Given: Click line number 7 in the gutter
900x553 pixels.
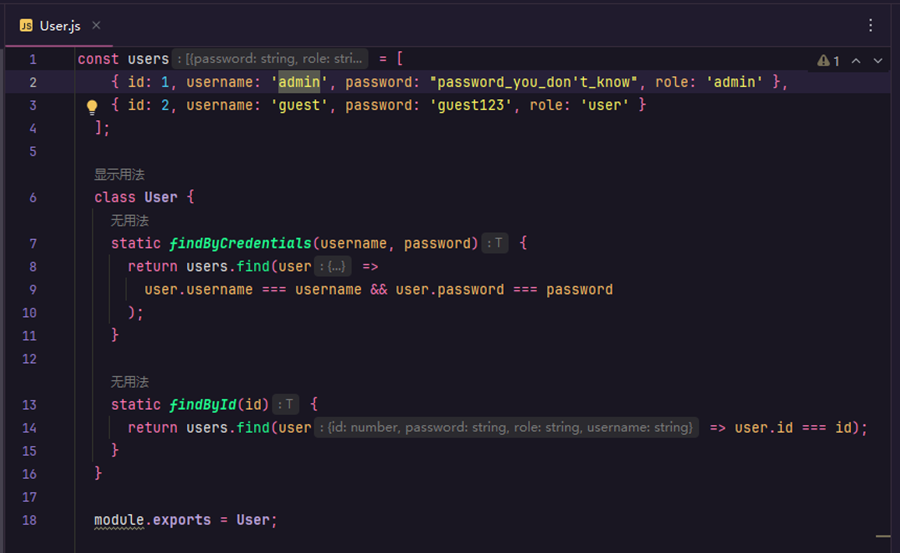Looking at the screenshot, I should (x=33, y=244).
